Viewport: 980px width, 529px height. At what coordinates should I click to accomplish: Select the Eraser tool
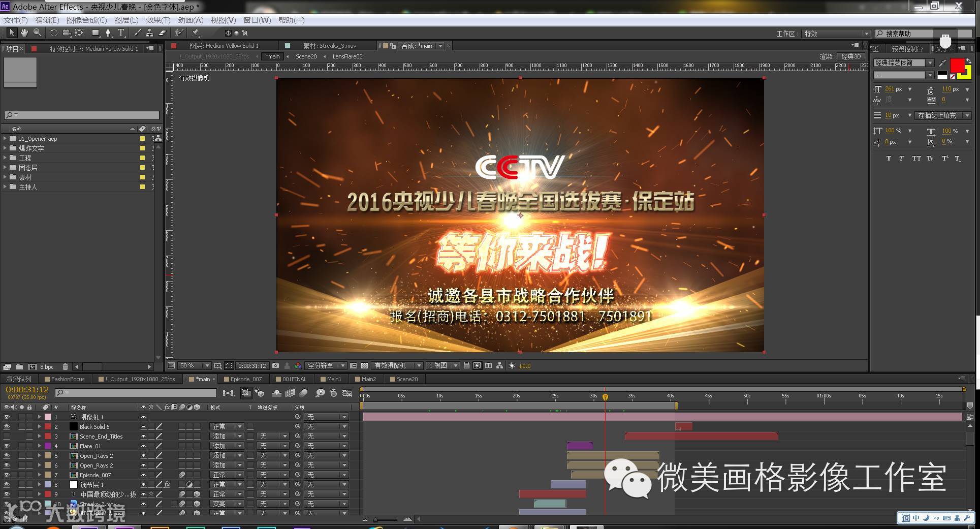coord(162,33)
